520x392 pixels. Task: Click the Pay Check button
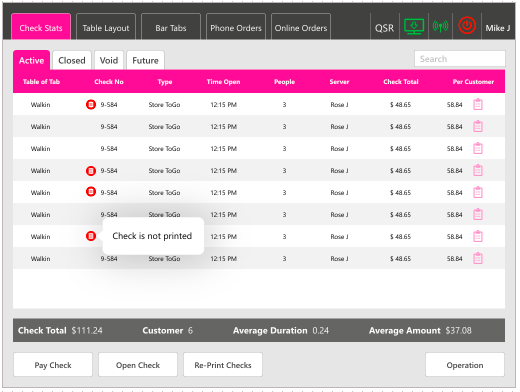click(x=53, y=365)
